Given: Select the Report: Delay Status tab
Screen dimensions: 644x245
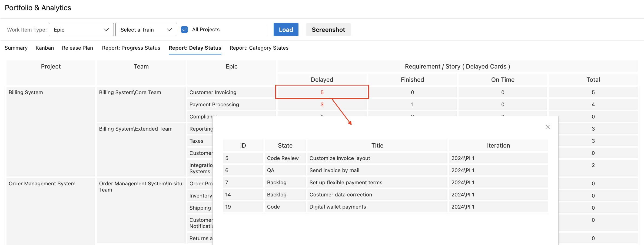Looking at the screenshot, I should (195, 48).
